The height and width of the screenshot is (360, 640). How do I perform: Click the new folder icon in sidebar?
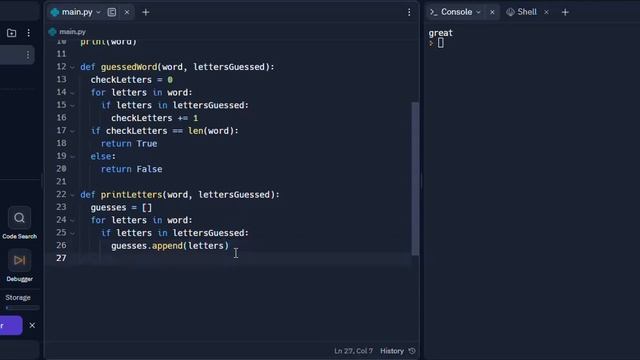[11, 33]
